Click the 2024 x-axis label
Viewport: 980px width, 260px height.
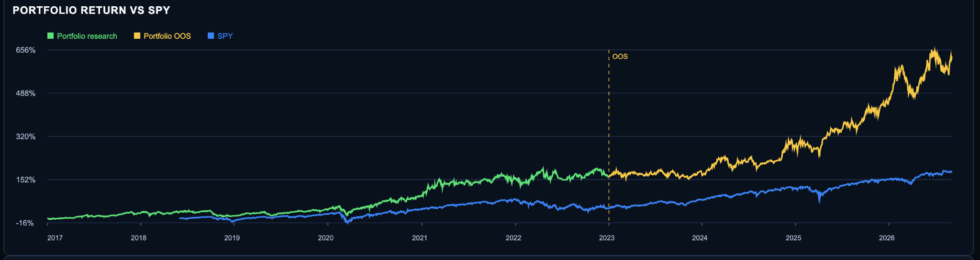[700, 238]
